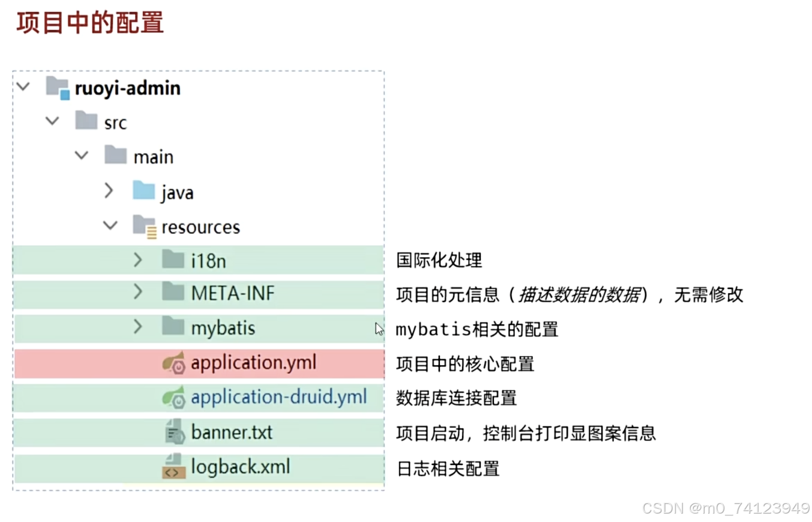Select the mybatis folder label

223,329
